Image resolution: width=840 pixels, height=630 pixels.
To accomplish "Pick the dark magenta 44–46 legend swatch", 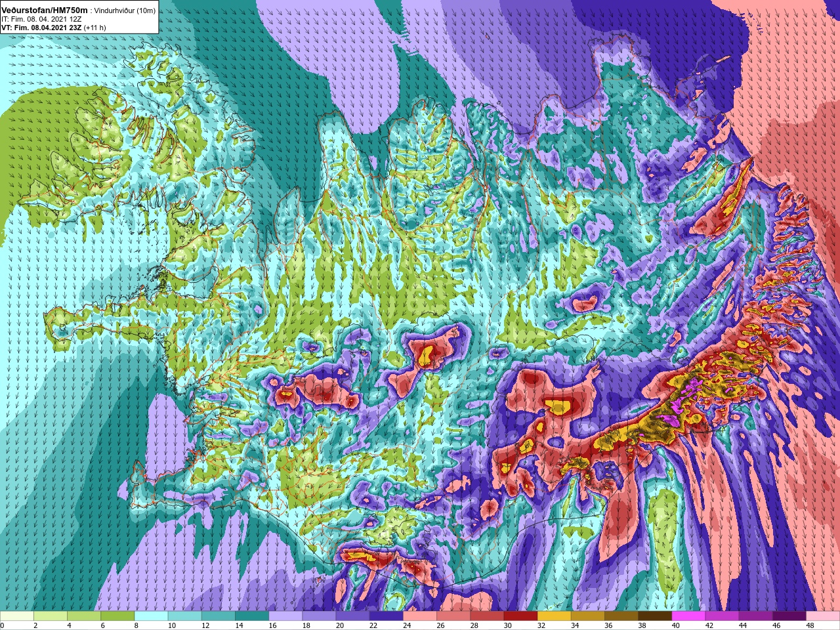I will point(755,616).
